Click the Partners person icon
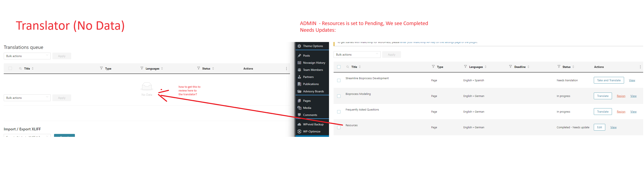 point(299,77)
